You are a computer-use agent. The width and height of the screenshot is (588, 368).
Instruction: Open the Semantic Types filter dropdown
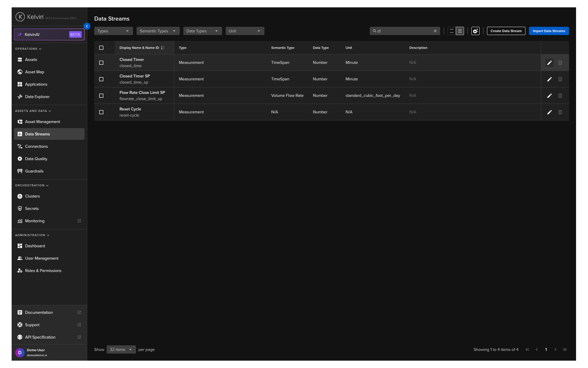coord(158,31)
